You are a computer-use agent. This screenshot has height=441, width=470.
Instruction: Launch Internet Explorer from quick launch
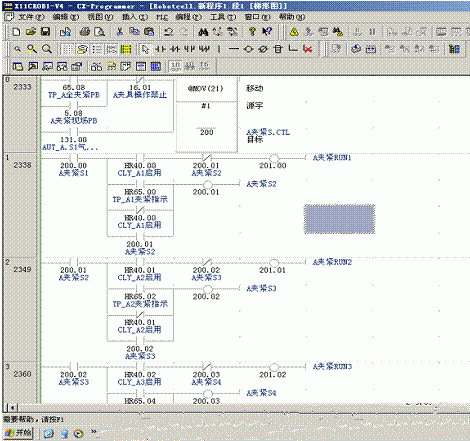coord(49,433)
